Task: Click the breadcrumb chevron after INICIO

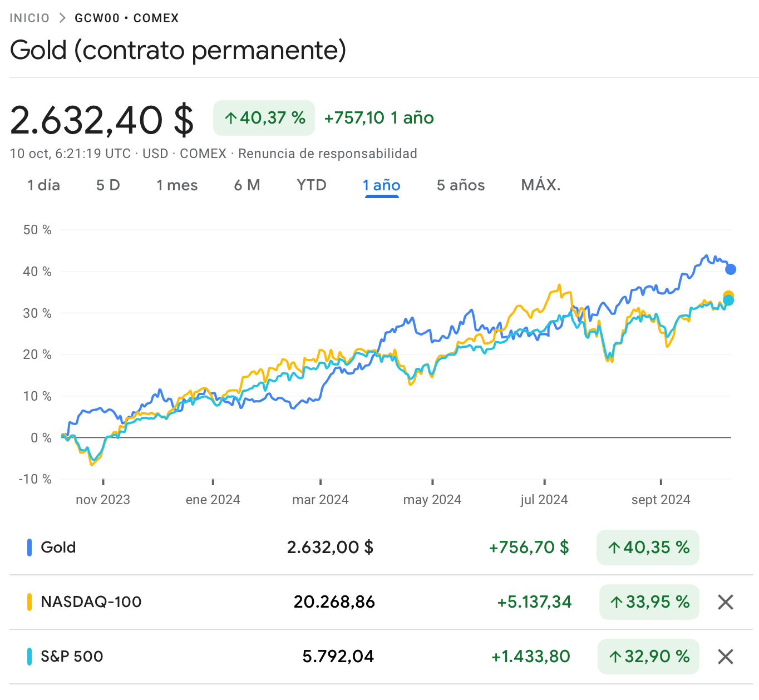Action: tap(62, 18)
